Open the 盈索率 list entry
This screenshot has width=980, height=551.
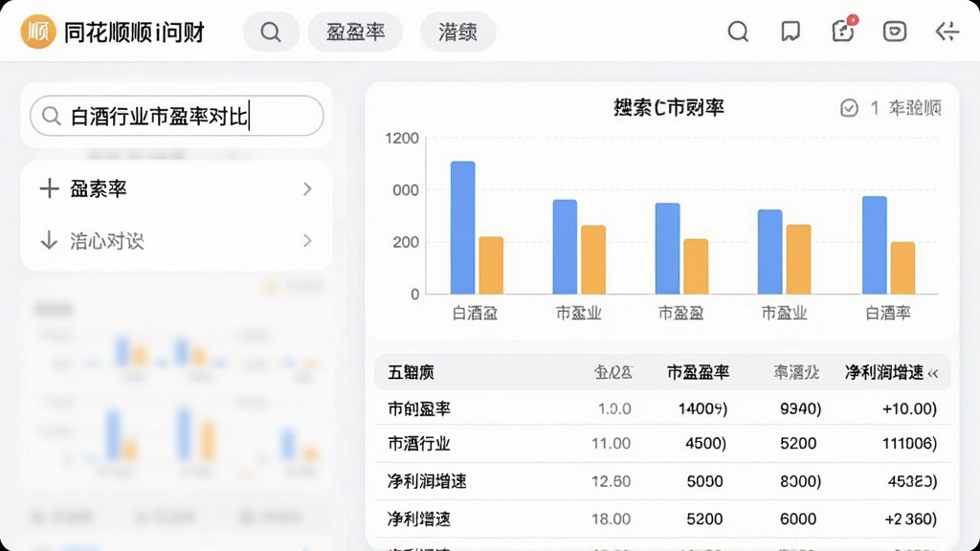(x=176, y=188)
